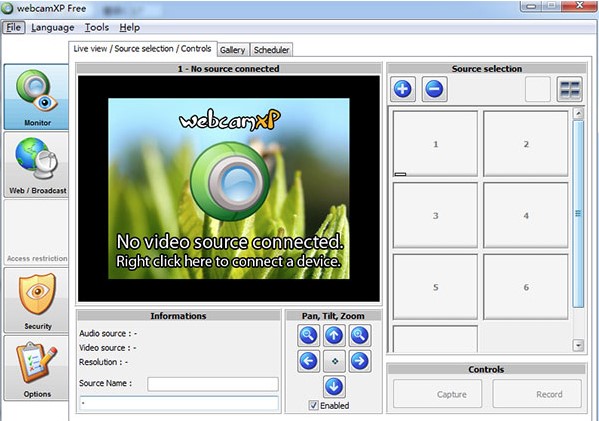Click the blank square button beside layout icon

click(538, 89)
